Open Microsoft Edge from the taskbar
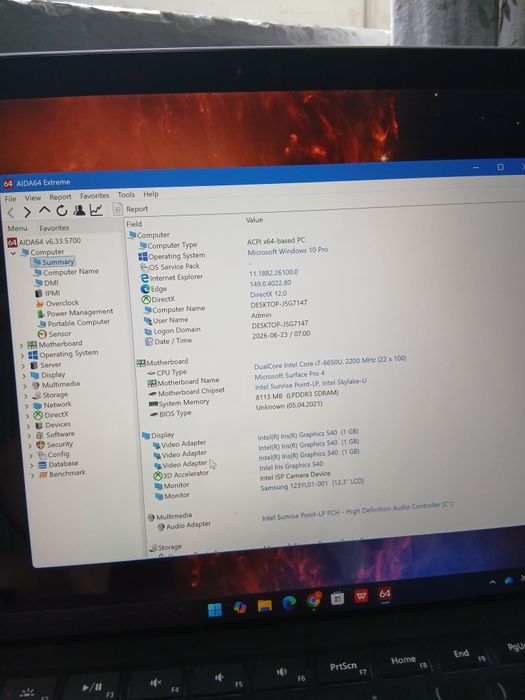525x700 pixels. click(289, 603)
